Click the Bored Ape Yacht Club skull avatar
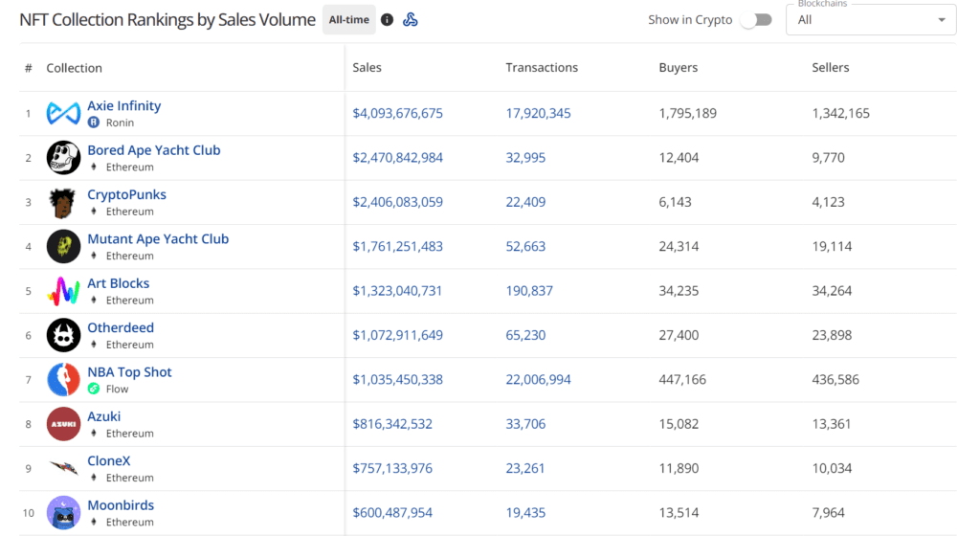Viewport: 980px width, 536px height. (x=64, y=157)
